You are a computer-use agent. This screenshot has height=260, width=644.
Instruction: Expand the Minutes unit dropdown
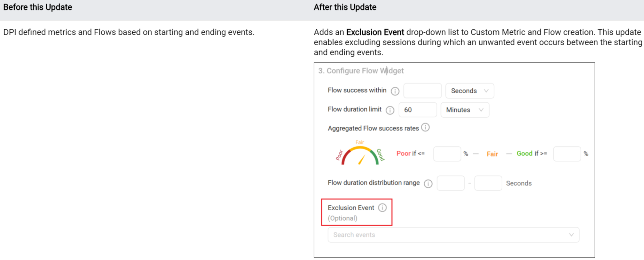pos(465,110)
